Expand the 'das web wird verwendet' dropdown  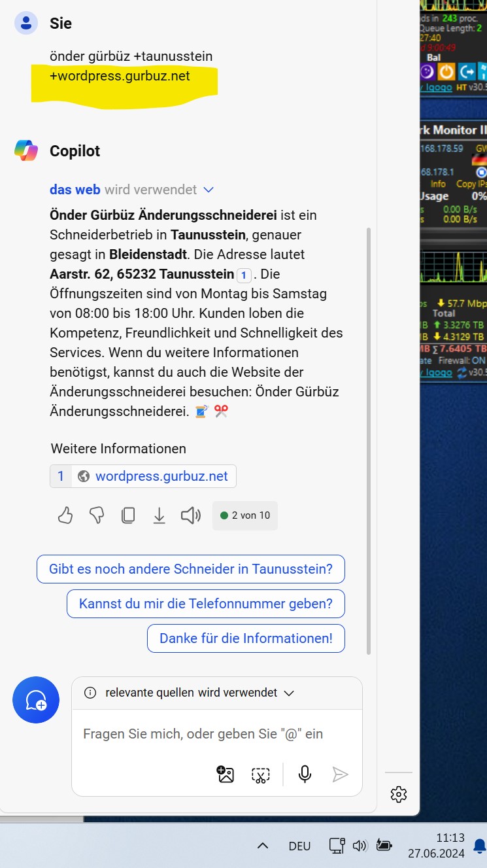(x=209, y=190)
